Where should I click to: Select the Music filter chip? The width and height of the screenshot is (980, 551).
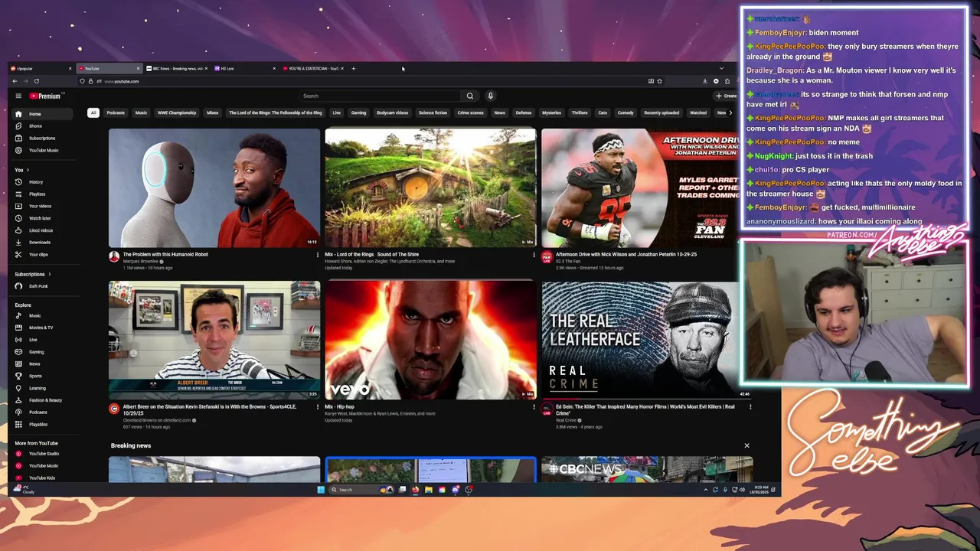(141, 112)
